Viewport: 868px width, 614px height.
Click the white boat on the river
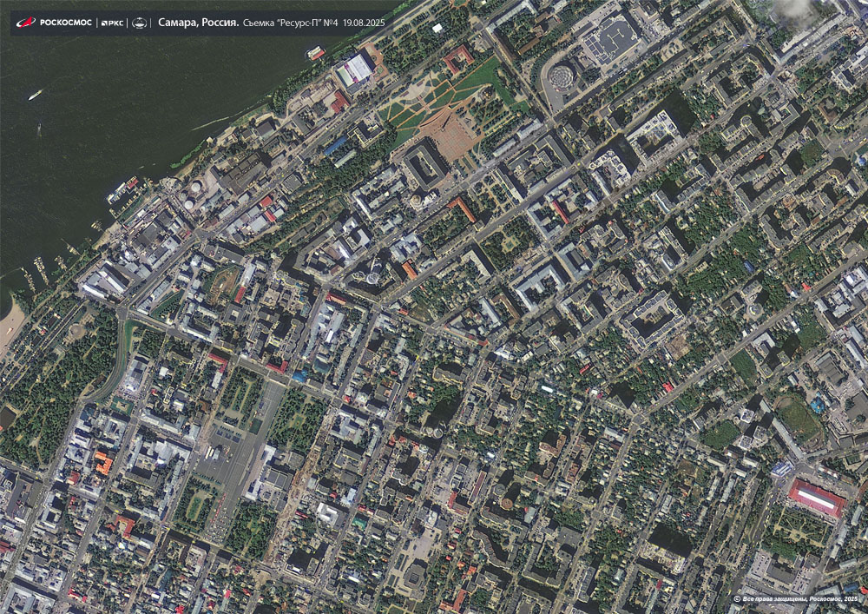(35, 95)
